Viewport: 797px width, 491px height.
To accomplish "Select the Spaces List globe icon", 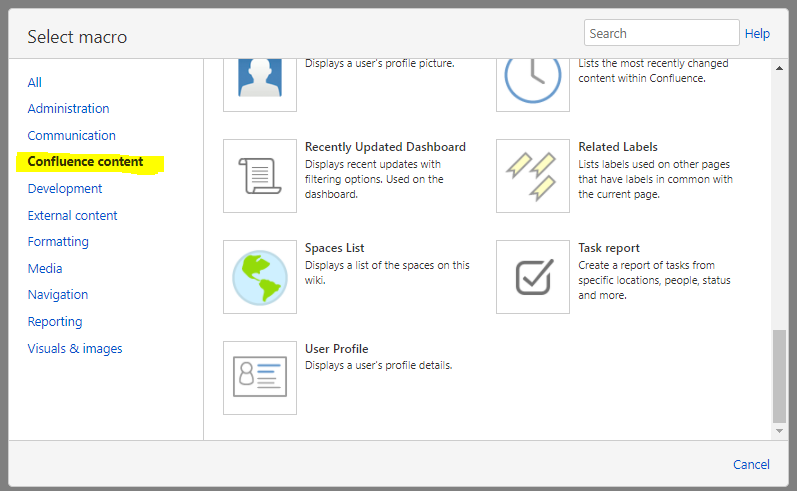I will [260, 277].
